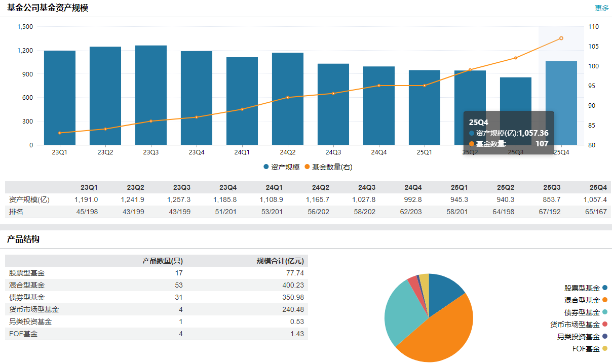This screenshot has width=612, height=364.
Task: Click the orange dot beside 混合型基金 legend
Action: click(x=605, y=300)
